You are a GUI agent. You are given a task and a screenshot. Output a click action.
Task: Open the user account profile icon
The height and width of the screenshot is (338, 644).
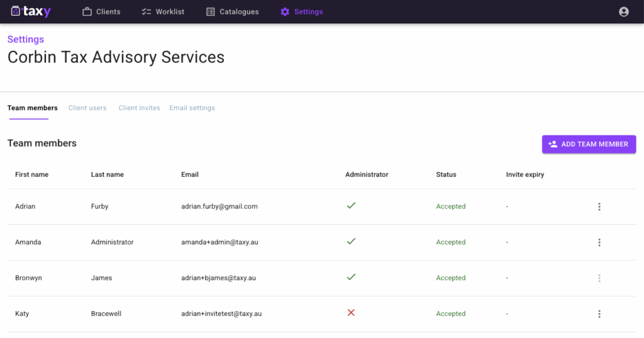[623, 11]
